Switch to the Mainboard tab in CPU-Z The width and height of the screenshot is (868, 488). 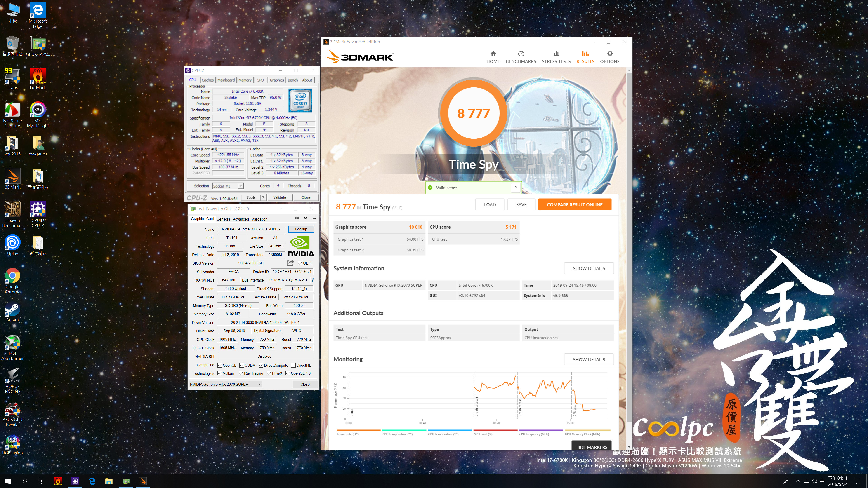tap(226, 80)
